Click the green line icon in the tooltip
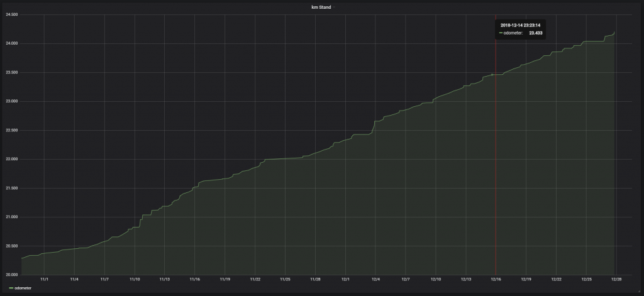The image size is (644, 296). [501, 33]
